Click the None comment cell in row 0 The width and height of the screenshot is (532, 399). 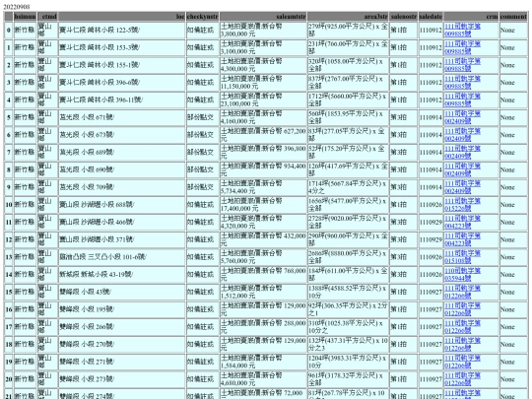513,31
